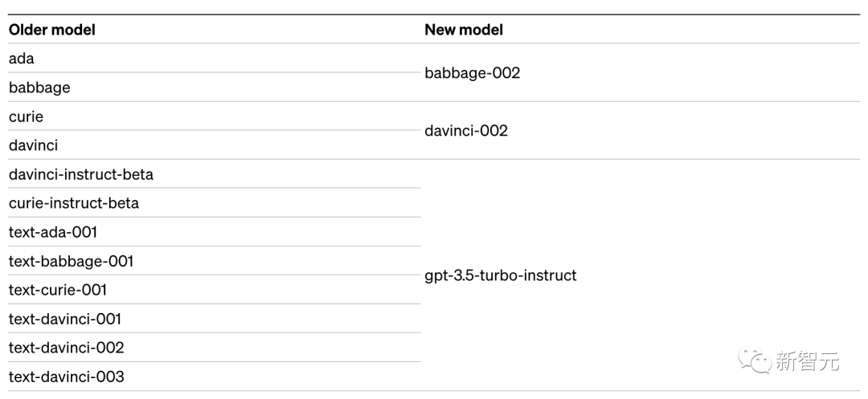
Task: Click the WeChat logo watermark icon
Action: pyautogui.click(x=754, y=360)
